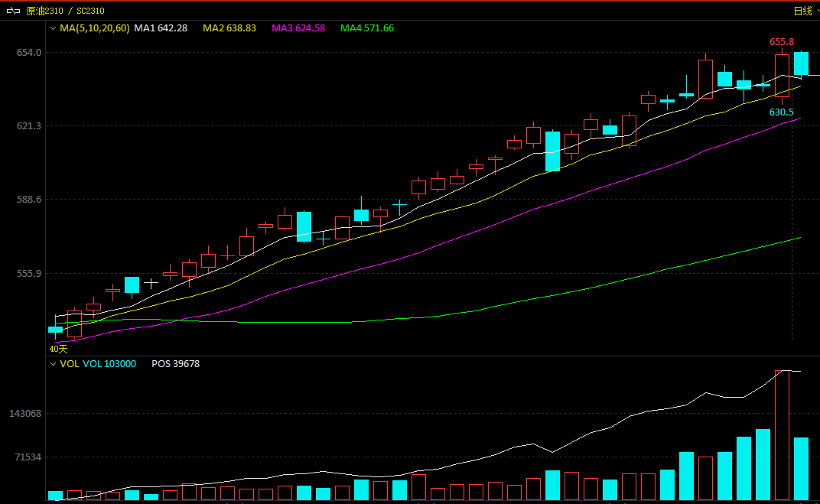Click the 40天 range label
Screen dimensions: 820x504
58,349
